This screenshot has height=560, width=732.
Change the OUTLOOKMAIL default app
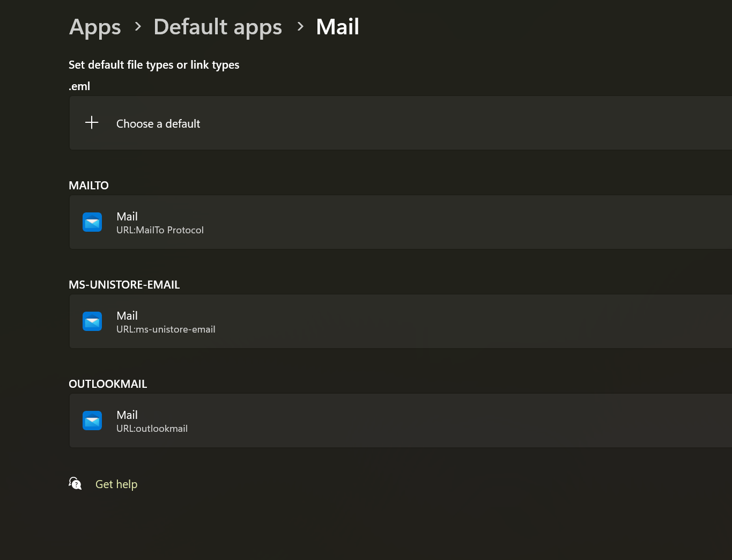coord(401,421)
